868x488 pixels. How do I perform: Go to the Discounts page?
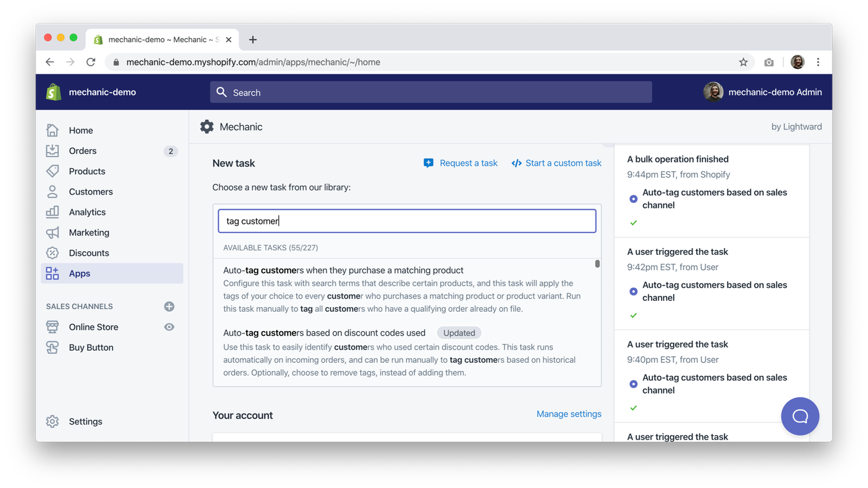[x=89, y=253]
